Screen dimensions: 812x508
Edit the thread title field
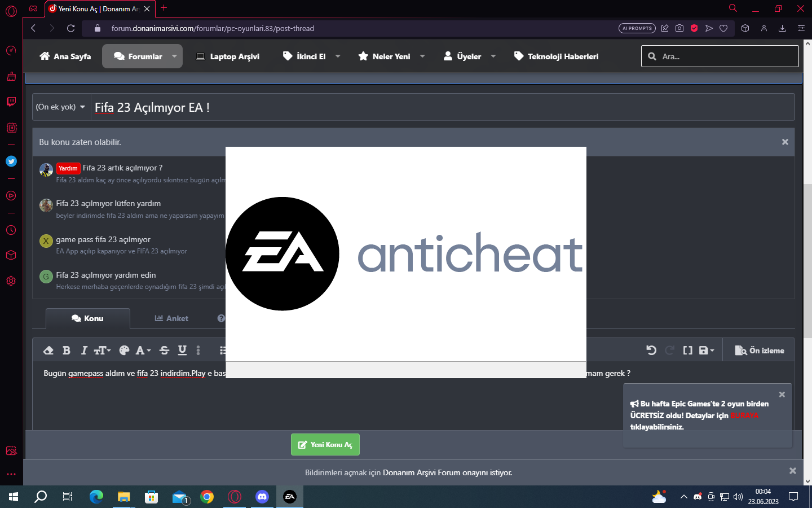(x=443, y=107)
